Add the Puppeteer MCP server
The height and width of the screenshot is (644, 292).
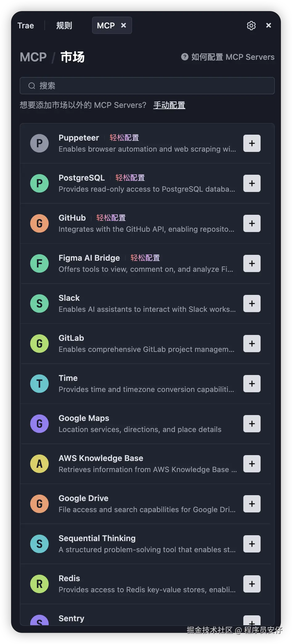pos(252,143)
